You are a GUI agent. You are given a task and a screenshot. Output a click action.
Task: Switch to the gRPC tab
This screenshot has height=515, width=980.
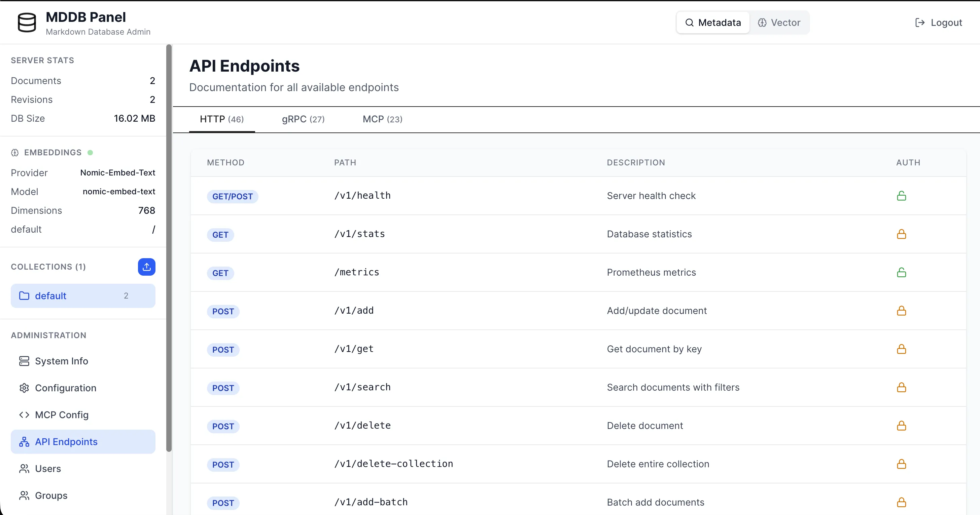(x=303, y=119)
